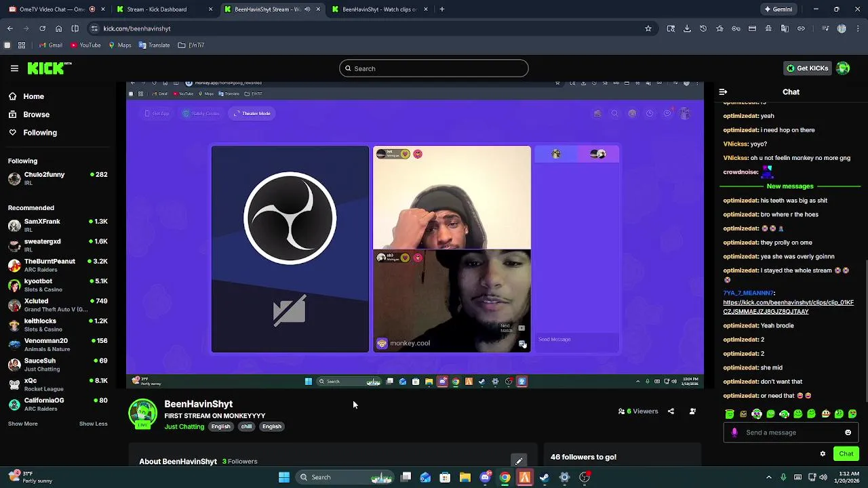
Task: Open the Chrome three-dot menu
Action: [x=858, y=28]
